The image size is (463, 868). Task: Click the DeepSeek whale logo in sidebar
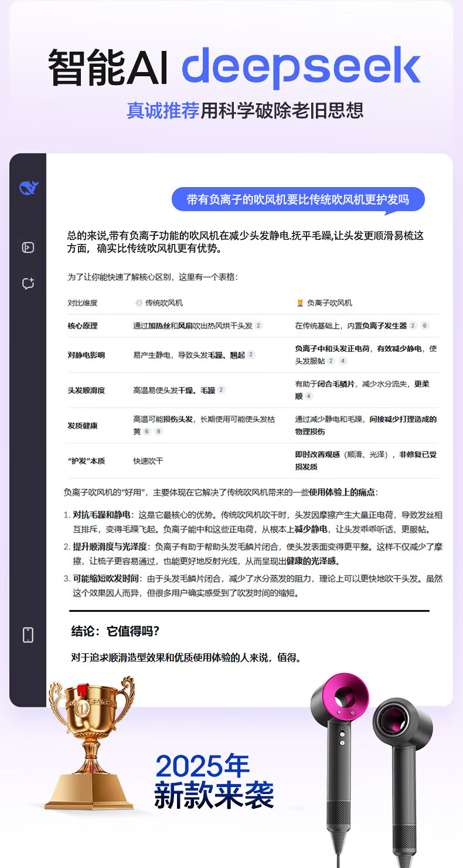coord(28,188)
